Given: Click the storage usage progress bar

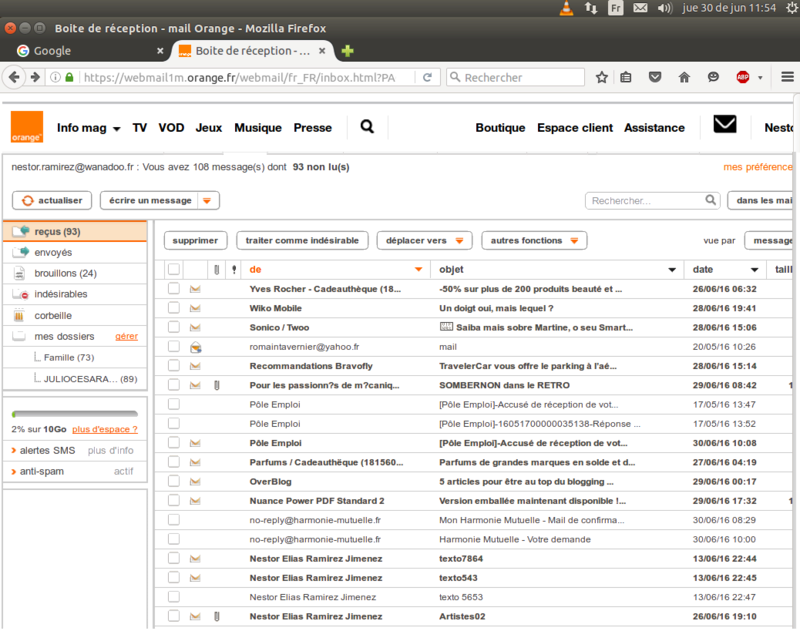Looking at the screenshot, I should pyautogui.click(x=75, y=414).
